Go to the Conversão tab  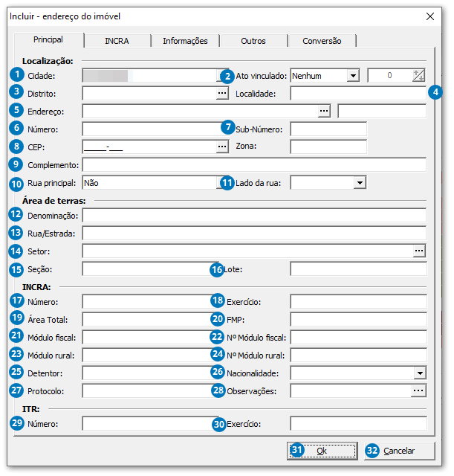(322, 41)
